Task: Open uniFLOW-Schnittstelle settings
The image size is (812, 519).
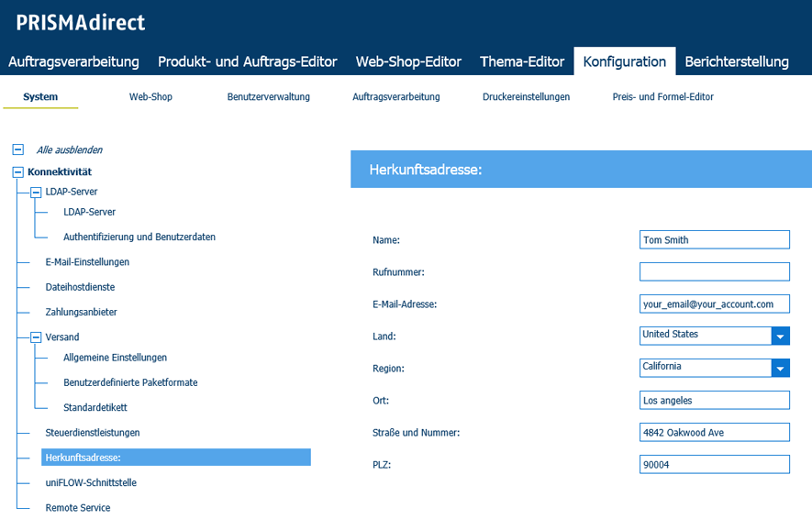Action: [91, 482]
